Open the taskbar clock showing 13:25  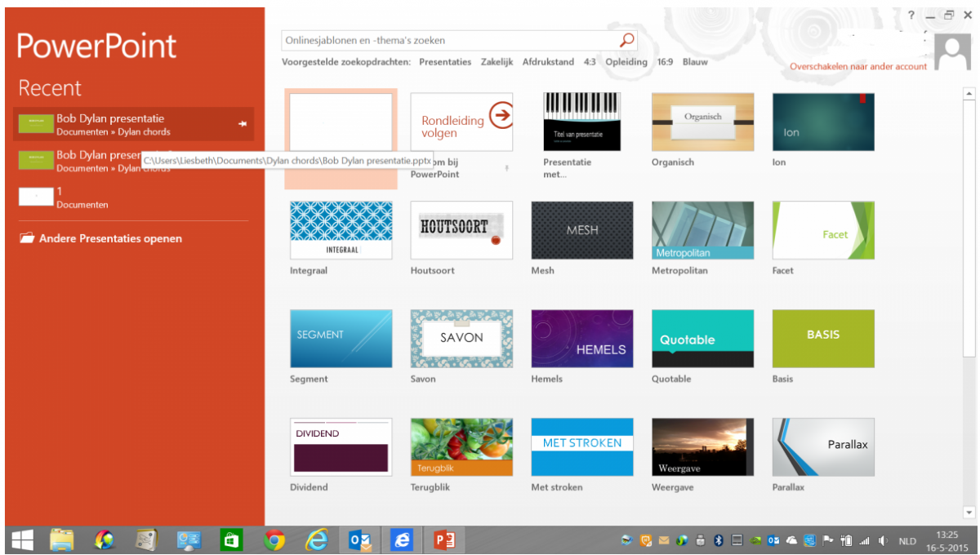pyautogui.click(x=947, y=540)
